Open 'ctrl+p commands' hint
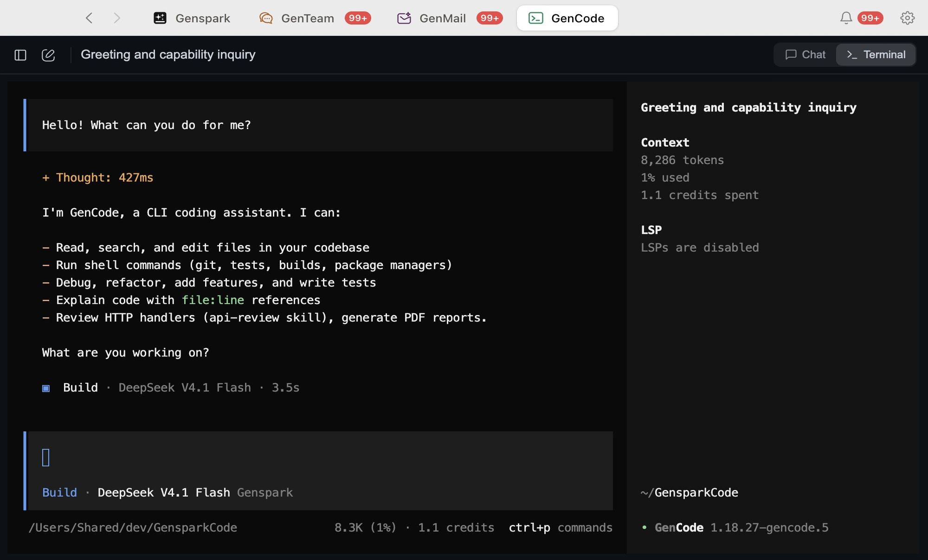Viewport: 928px width, 560px height. pyautogui.click(x=561, y=528)
